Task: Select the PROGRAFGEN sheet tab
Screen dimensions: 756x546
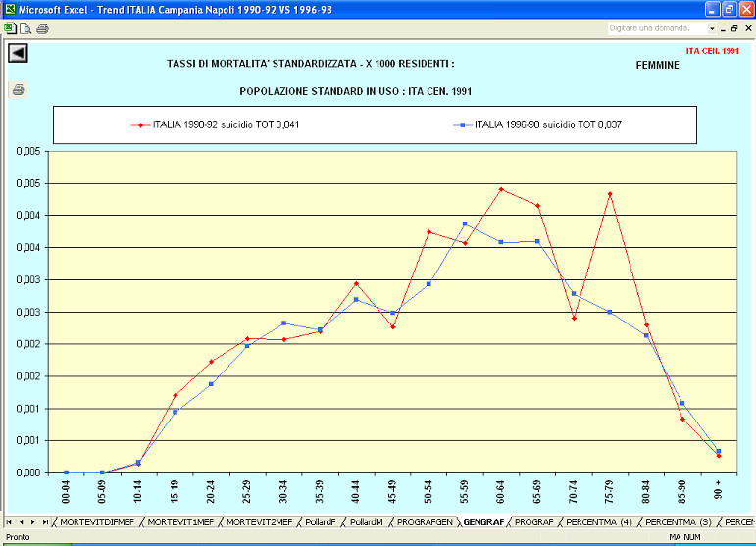Action: [x=425, y=521]
